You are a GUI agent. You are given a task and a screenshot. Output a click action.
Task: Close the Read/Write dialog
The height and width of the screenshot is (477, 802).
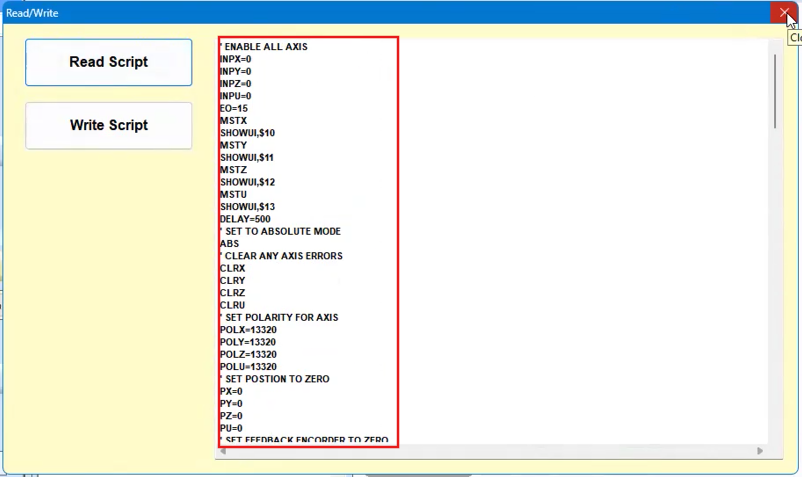784,13
